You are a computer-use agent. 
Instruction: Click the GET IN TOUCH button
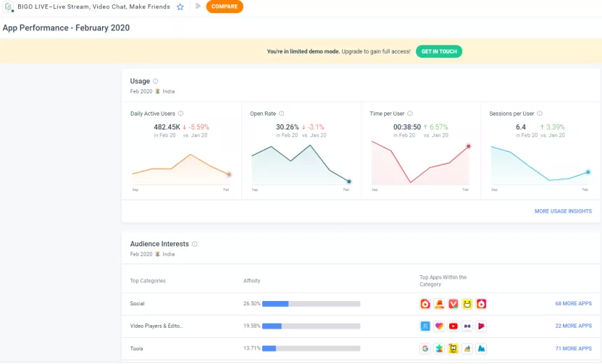click(x=439, y=51)
